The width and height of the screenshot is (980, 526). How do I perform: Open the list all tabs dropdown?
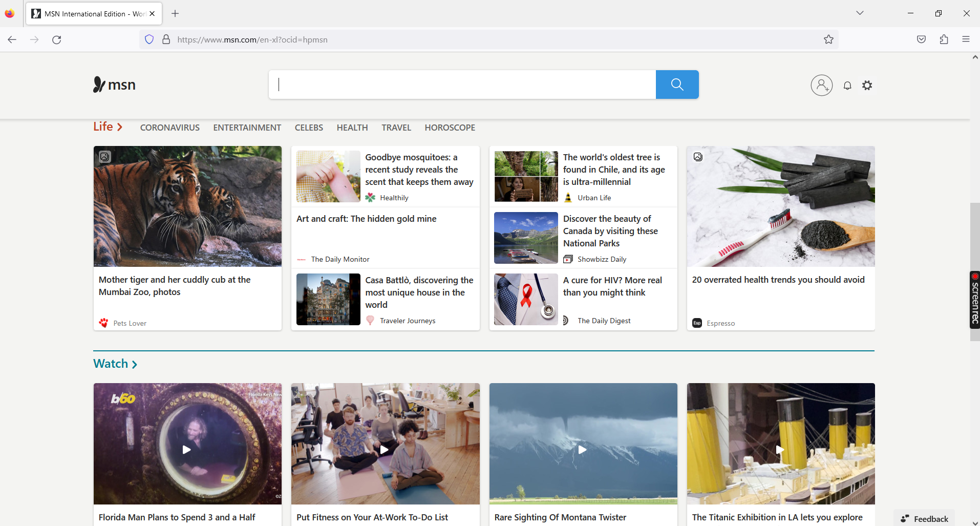[x=860, y=13]
